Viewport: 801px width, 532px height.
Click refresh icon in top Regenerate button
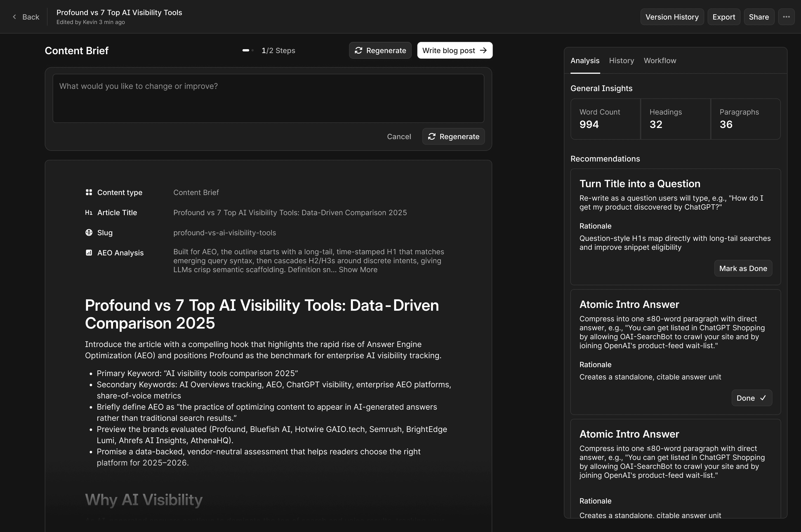pos(358,51)
